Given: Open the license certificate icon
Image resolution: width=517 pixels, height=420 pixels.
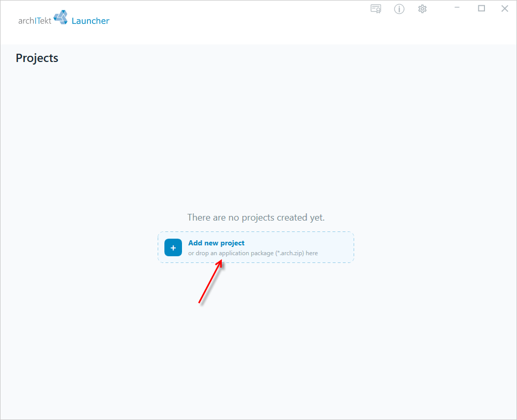Looking at the screenshot, I should pos(375,9).
